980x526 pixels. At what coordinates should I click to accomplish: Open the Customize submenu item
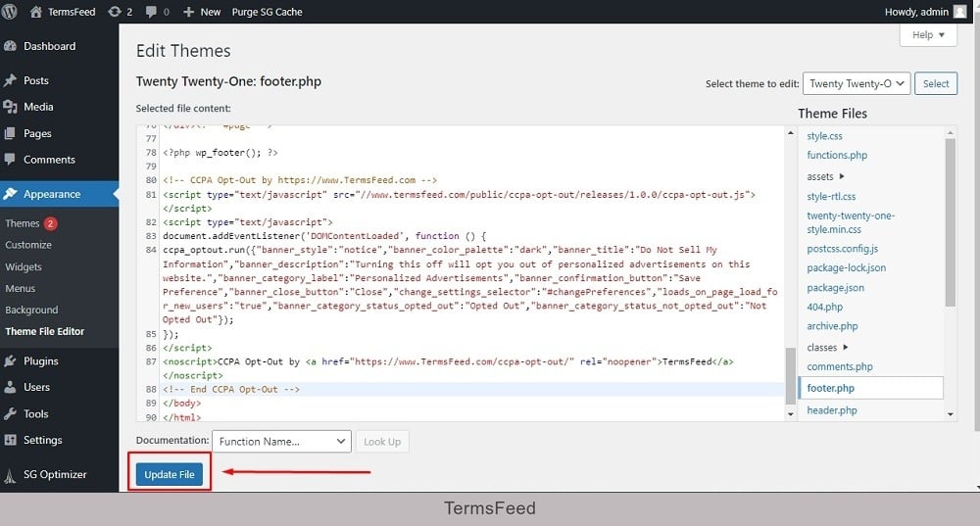click(x=28, y=245)
